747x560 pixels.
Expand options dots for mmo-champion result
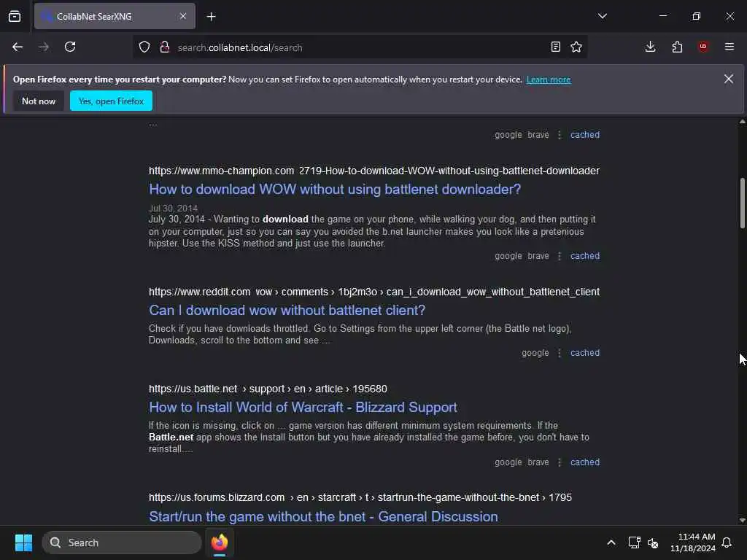[x=560, y=256]
